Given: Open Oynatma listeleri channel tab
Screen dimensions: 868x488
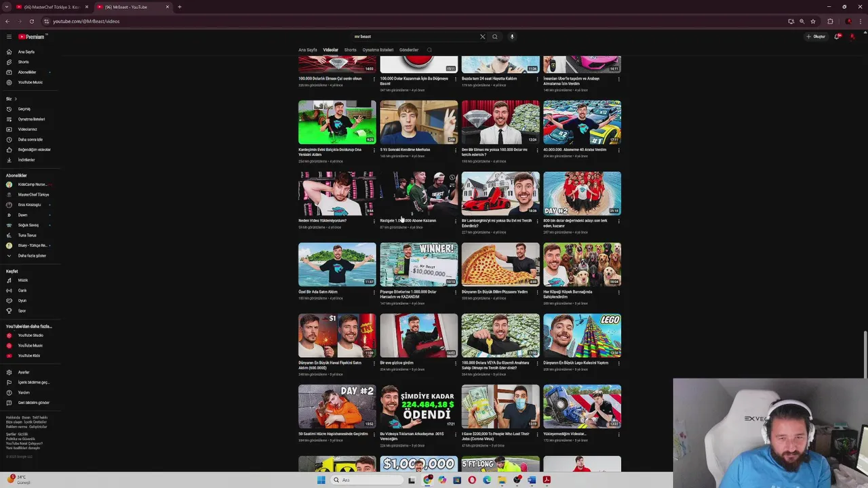Looking at the screenshot, I should point(378,49).
